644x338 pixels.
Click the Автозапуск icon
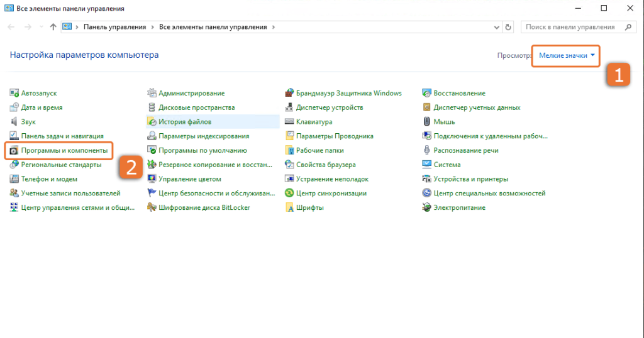click(14, 93)
